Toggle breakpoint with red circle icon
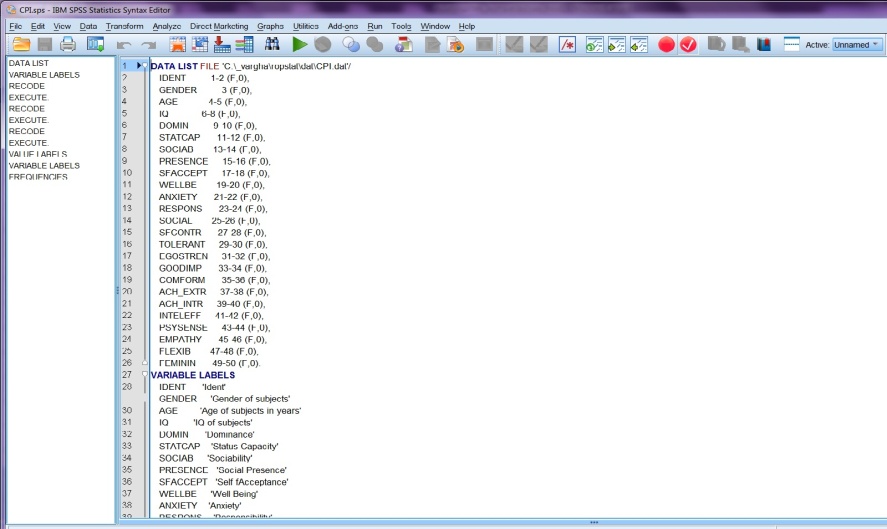The width and height of the screenshot is (887, 529). tap(666, 44)
